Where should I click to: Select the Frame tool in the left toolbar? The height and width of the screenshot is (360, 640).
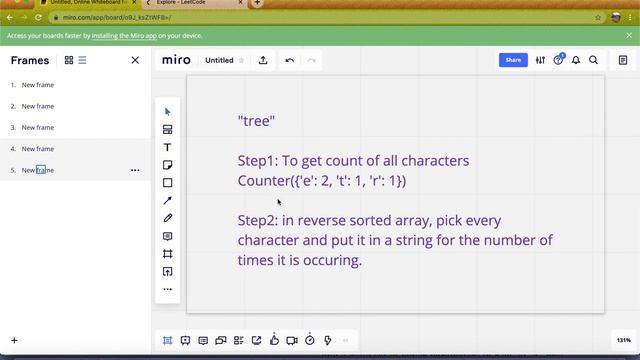point(167,254)
